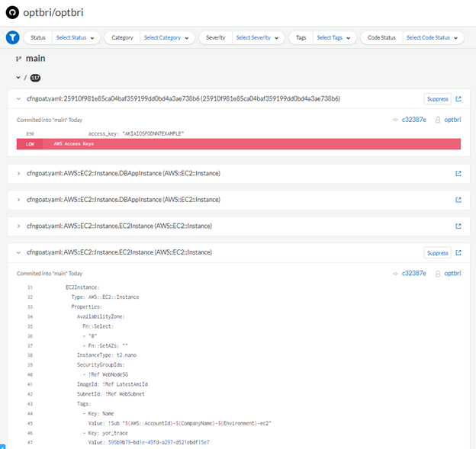The height and width of the screenshot is (449, 476).
Task: Click the blue filter funnel icon
Action: tap(13, 37)
